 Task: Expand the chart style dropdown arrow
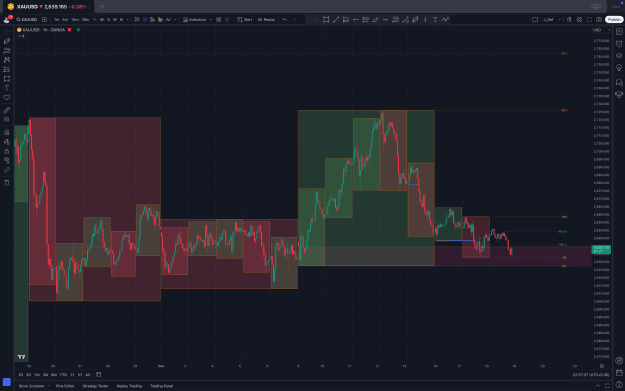click(x=175, y=20)
